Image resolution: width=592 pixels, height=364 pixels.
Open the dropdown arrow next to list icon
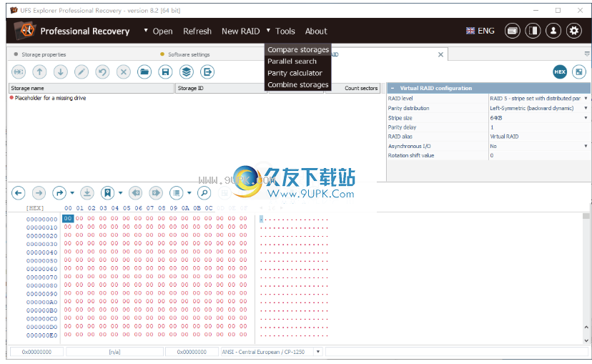coord(189,193)
